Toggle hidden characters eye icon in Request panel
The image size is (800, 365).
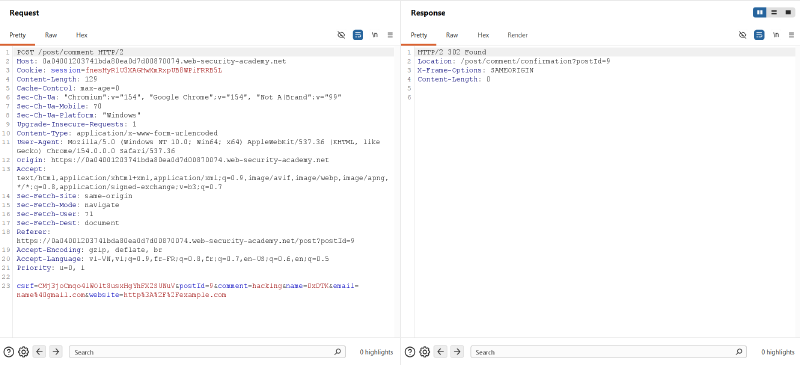click(x=341, y=35)
